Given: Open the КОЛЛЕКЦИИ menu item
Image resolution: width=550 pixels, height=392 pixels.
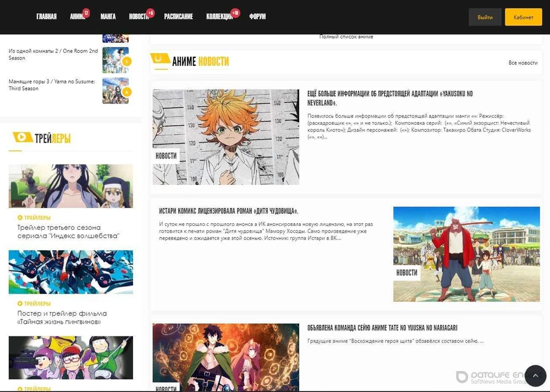Looking at the screenshot, I should click(x=219, y=16).
